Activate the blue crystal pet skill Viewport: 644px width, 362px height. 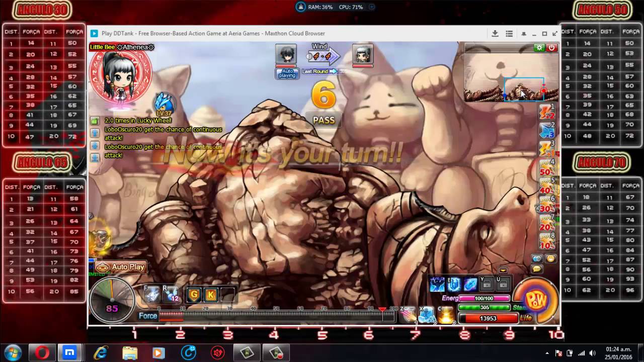pos(471,284)
